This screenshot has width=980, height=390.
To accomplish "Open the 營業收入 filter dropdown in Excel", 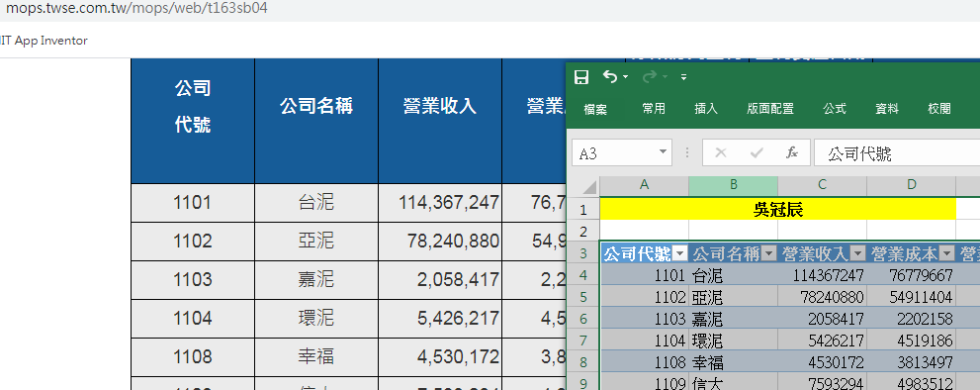I will pyautogui.click(x=858, y=253).
